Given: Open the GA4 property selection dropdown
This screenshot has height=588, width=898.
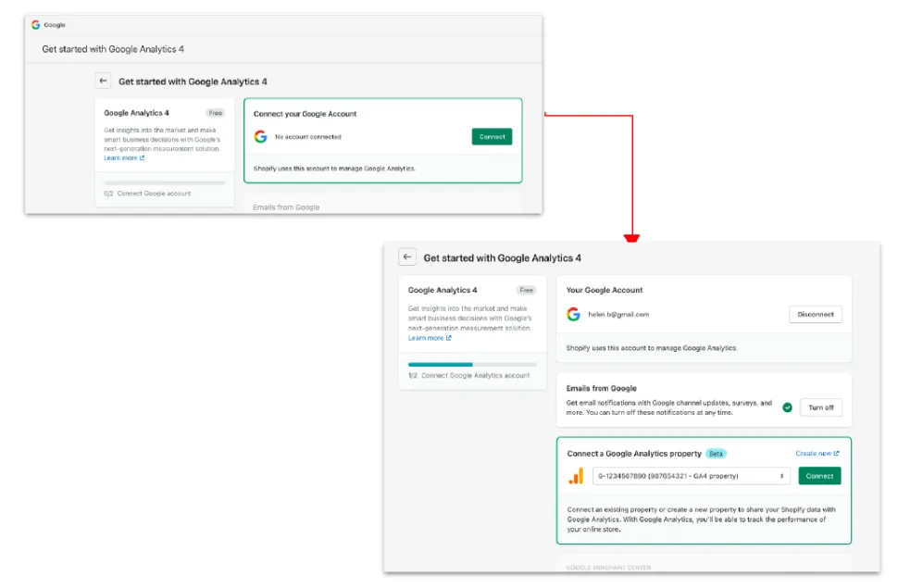Looking at the screenshot, I should 692,476.
